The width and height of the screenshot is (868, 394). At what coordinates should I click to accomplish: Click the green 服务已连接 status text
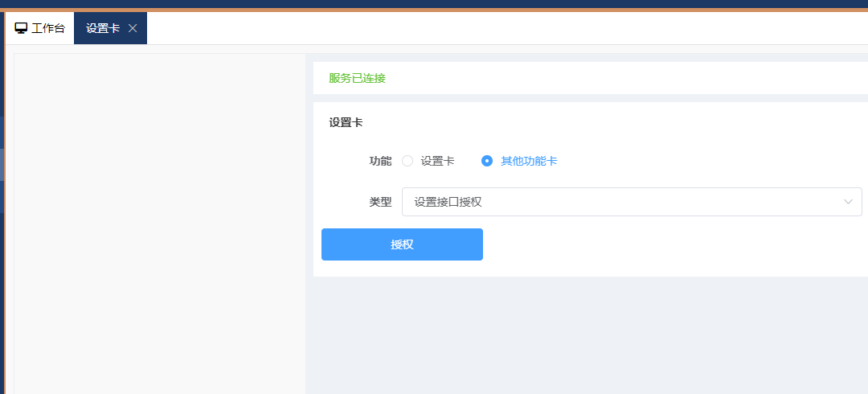[357, 78]
